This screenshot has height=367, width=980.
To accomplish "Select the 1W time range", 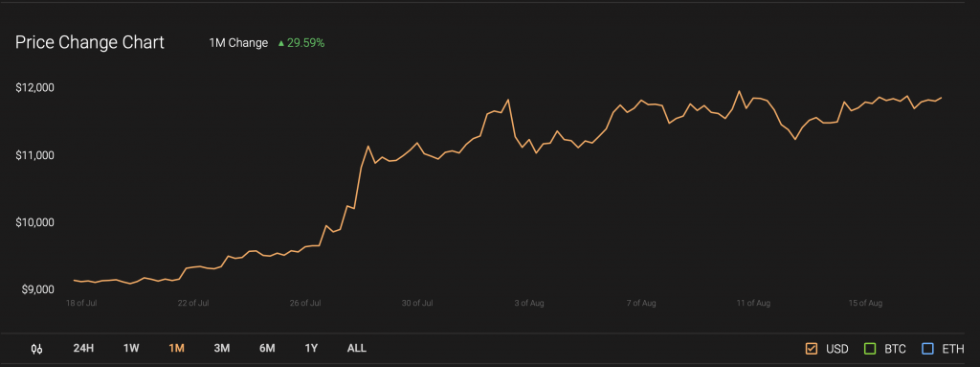I will (x=131, y=348).
